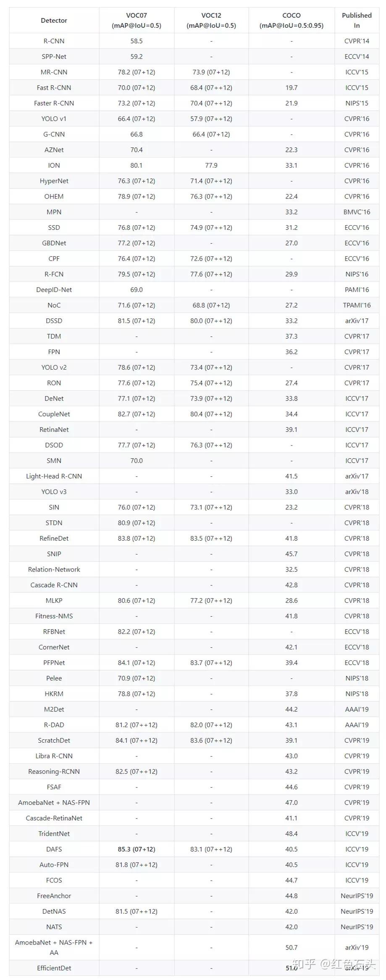Screen dimensions: 386x980
Task: Select the AmoebaNet + NAS-FPN + AA cell
Action: tap(54, 947)
